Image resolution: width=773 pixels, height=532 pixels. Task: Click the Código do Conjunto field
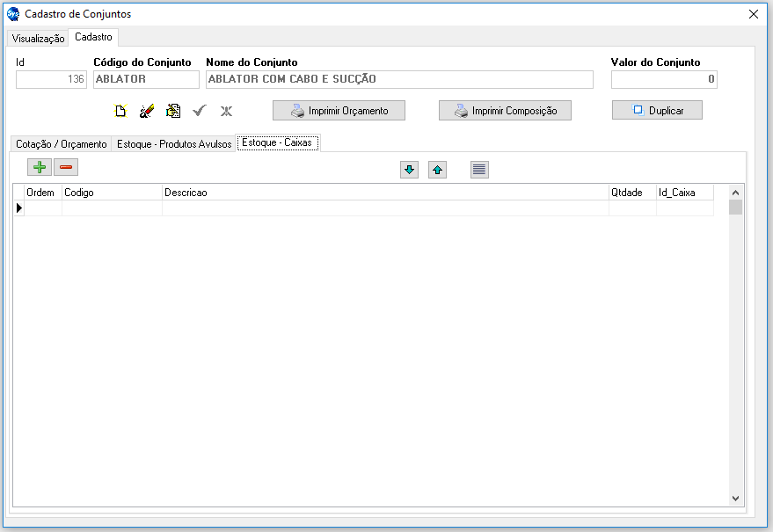146,79
